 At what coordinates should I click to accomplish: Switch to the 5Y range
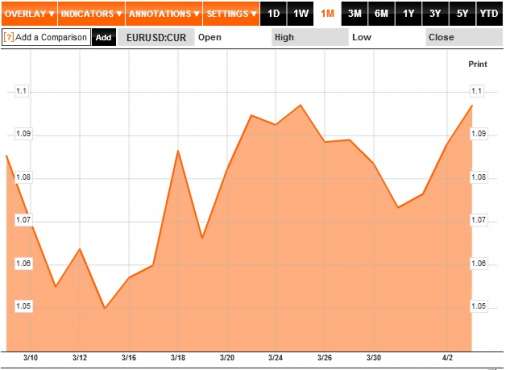[462, 14]
